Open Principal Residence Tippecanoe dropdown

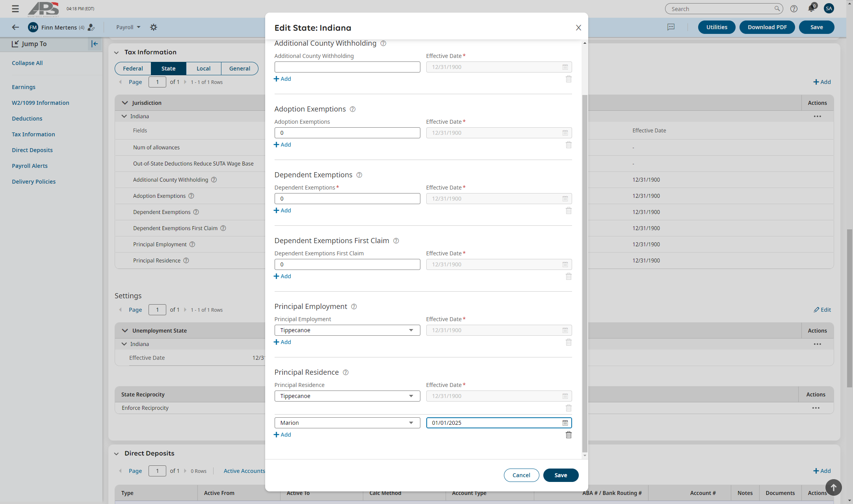click(347, 396)
